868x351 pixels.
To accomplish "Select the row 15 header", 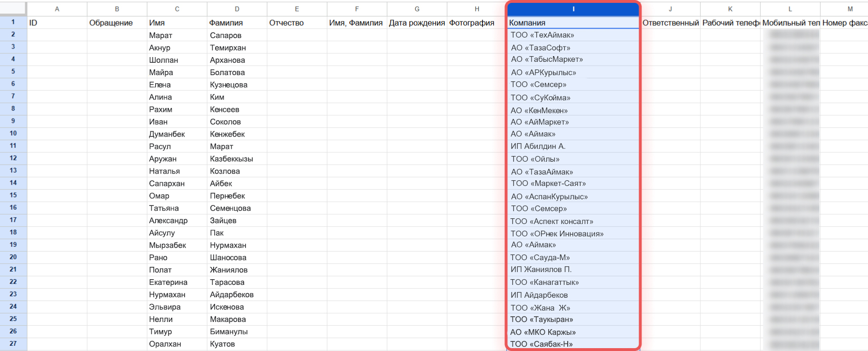I will click(13, 195).
